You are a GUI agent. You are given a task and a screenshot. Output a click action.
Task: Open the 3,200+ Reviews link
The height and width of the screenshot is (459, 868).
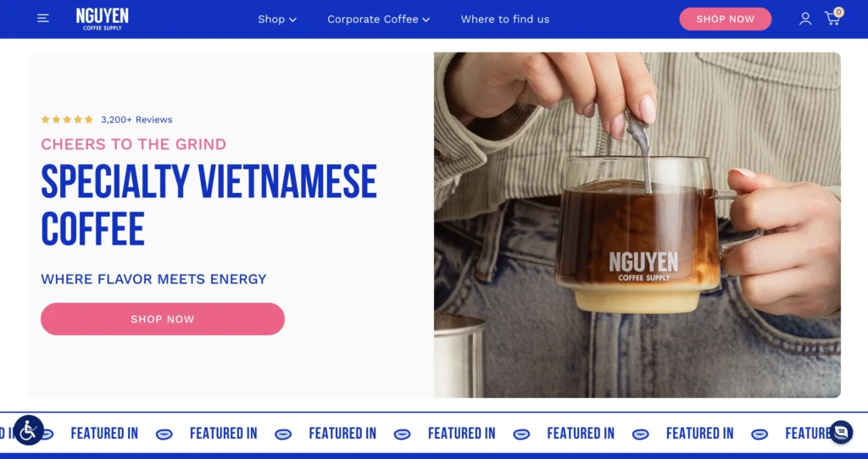point(136,119)
